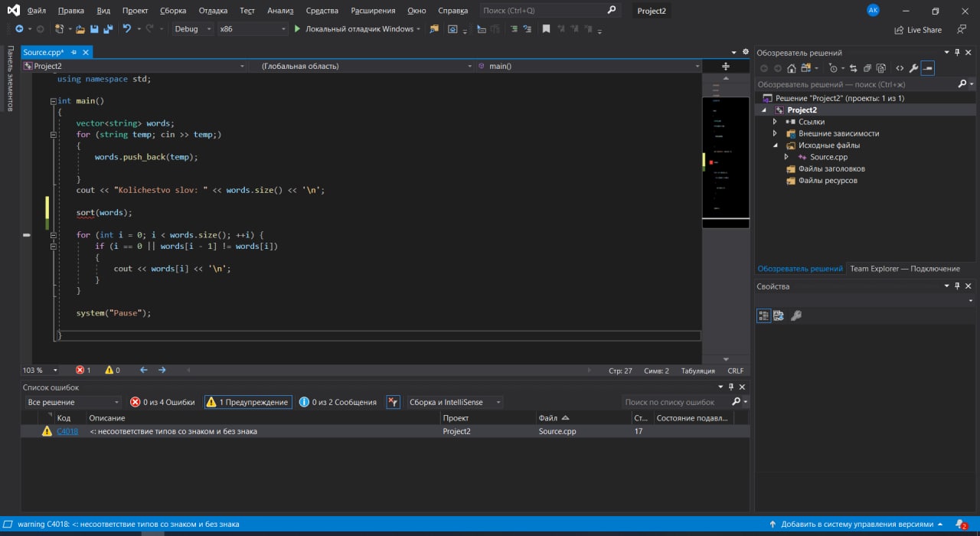
Task: Click the bookmark icon in toolbar
Action: point(546,29)
